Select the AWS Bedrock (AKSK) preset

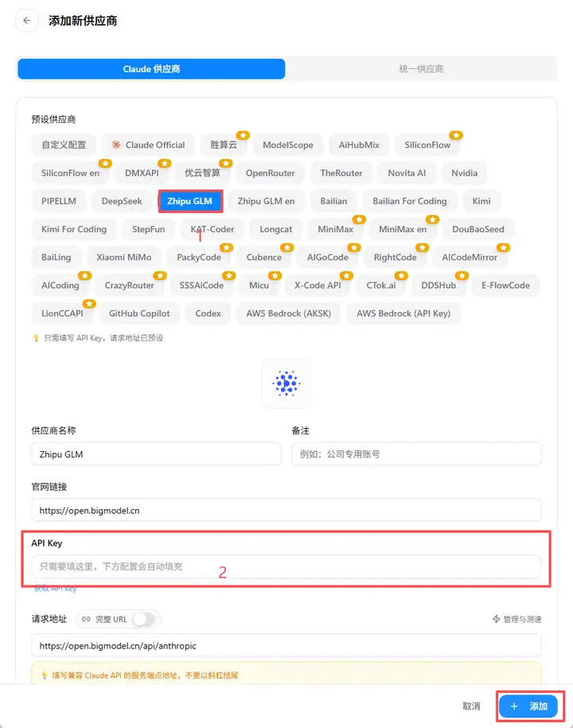[x=288, y=313]
